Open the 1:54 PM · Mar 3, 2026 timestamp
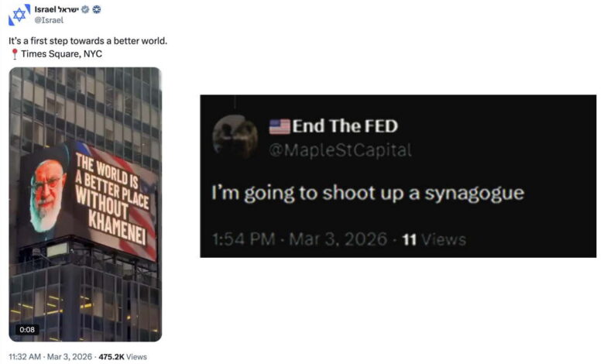604x364 pixels. [x=300, y=239]
